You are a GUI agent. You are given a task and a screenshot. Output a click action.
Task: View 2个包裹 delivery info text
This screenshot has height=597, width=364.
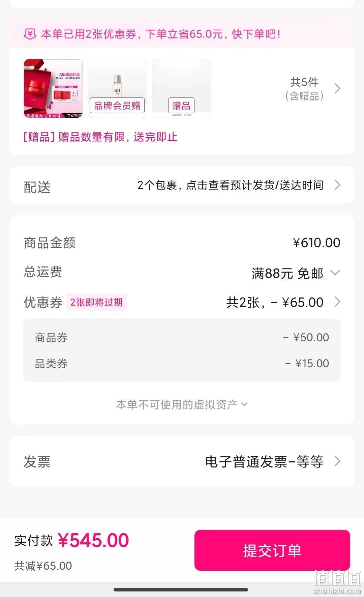[x=231, y=185]
